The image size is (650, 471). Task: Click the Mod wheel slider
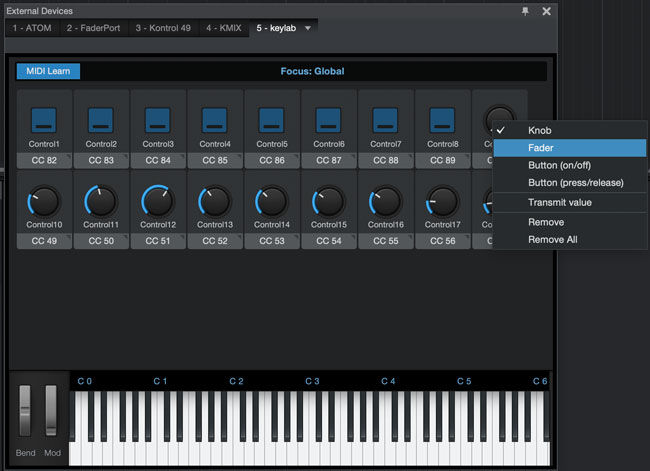tap(51, 410)
